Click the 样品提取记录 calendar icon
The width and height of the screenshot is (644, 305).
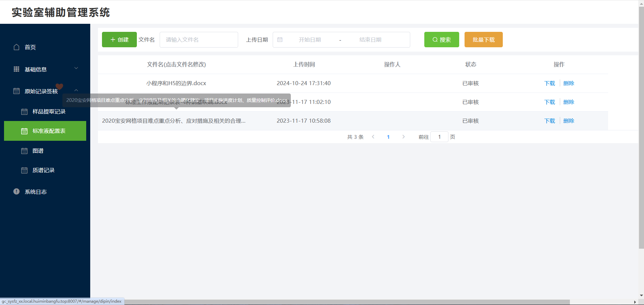pyautogui.click(x=24, y=112)
